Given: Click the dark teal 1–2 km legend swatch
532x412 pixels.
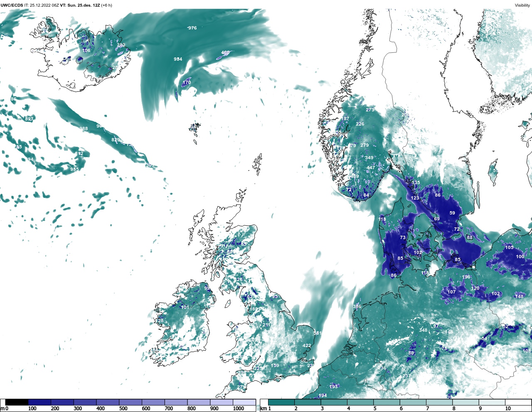Looking at the screenshot, I should (x=281, y=402).
